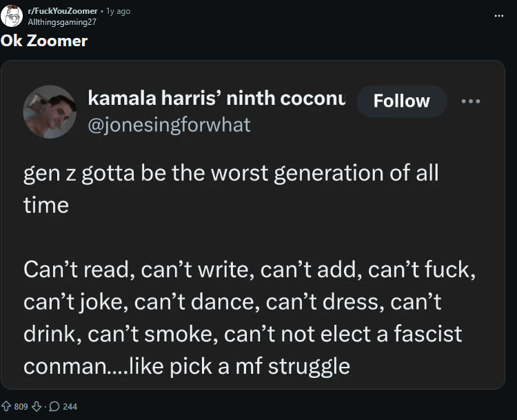Open the post overflow menu
517x420 pixels.
499,15
